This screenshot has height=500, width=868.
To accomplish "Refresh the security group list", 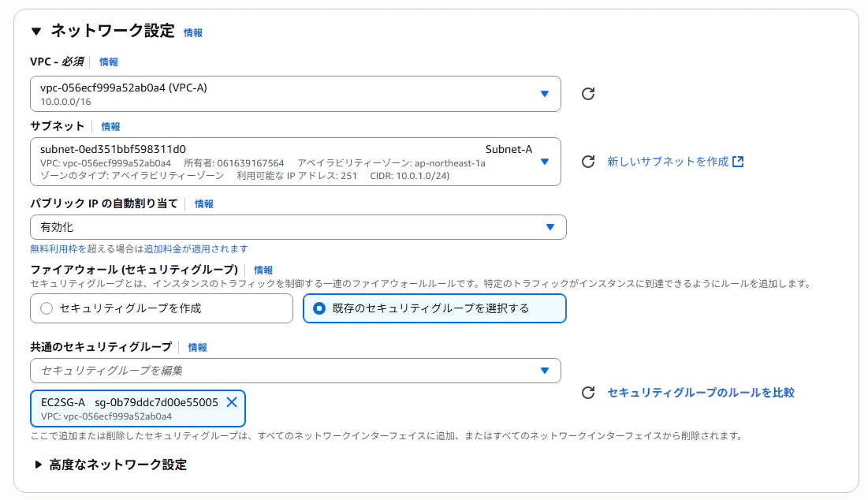I will pos(588,393).
